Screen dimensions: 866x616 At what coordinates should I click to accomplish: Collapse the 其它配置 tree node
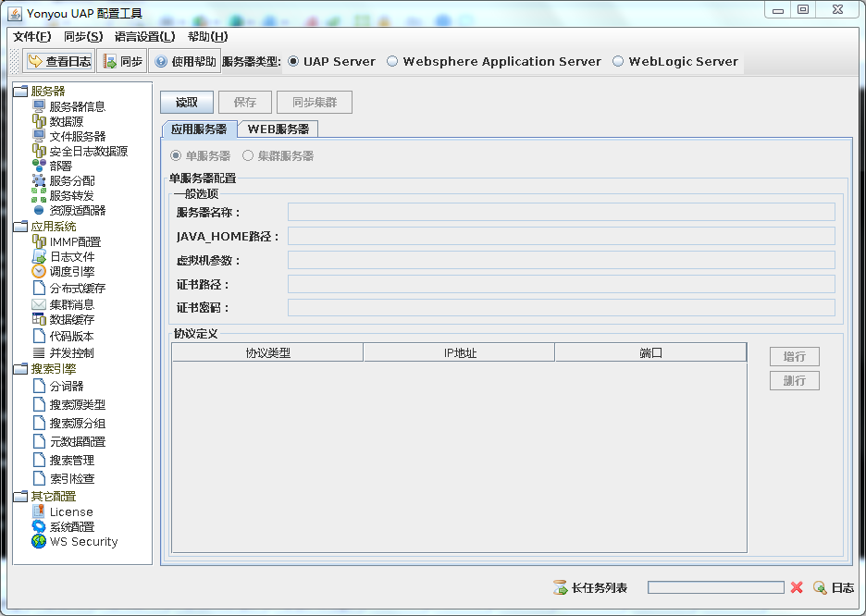(x=20, y=497)
